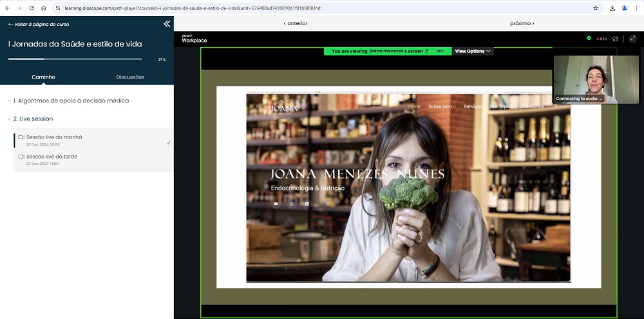Reload the page in the browser
The image size is (644, 319).
point(31,8)
